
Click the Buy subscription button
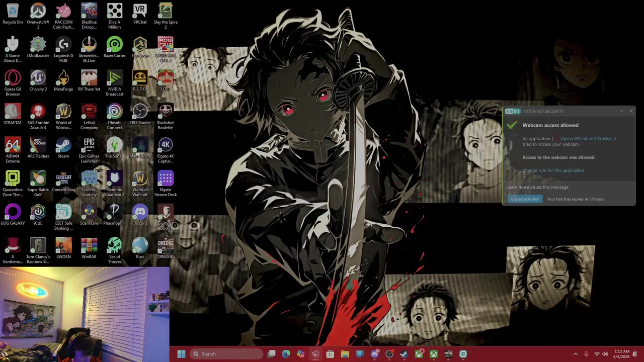click(525, 199)
